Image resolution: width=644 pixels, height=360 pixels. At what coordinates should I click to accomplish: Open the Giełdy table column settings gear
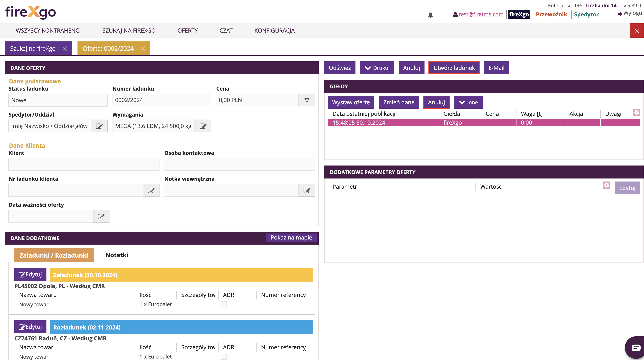pos(636,112)
